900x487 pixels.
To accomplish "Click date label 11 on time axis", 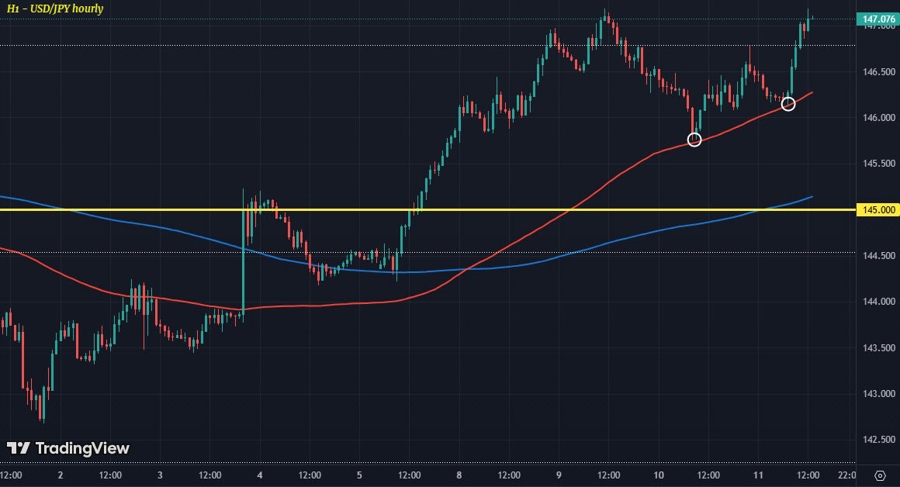I will click(758, 475).
